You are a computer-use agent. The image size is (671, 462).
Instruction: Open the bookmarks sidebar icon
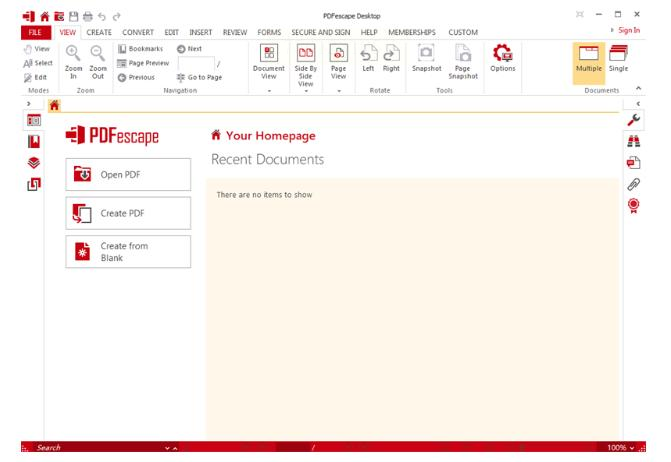click(34, 142)
